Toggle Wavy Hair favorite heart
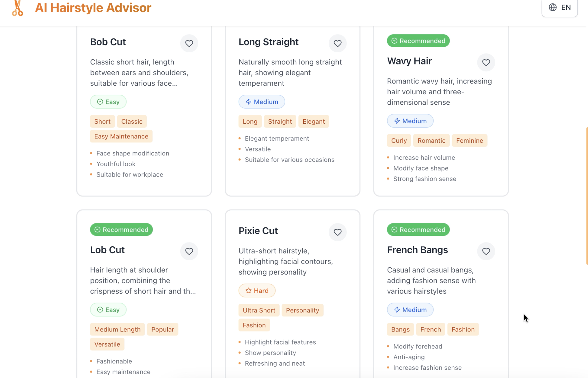Screen dimensions: 588x378 coord(486,62)
